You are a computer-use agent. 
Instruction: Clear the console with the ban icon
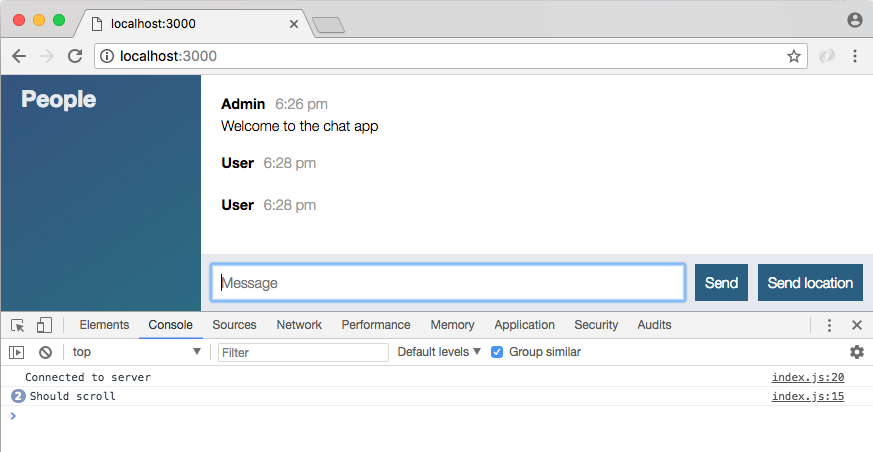coord(45,352)
